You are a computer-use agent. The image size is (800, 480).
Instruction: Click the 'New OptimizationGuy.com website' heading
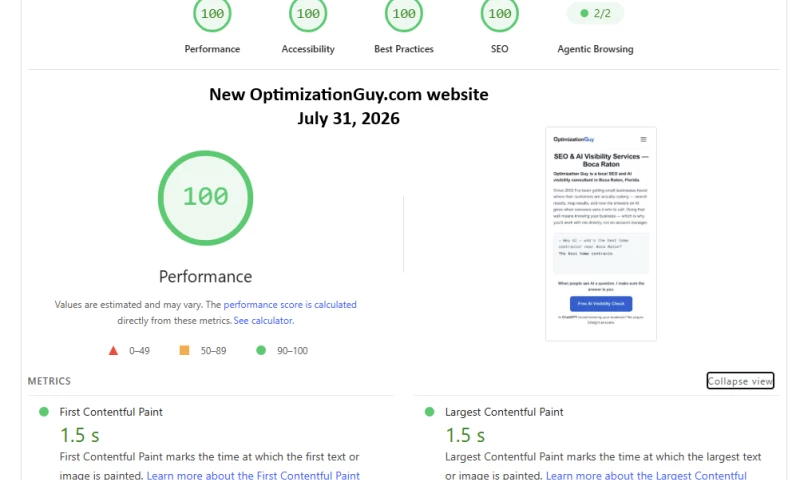click(x=348, y=94)
